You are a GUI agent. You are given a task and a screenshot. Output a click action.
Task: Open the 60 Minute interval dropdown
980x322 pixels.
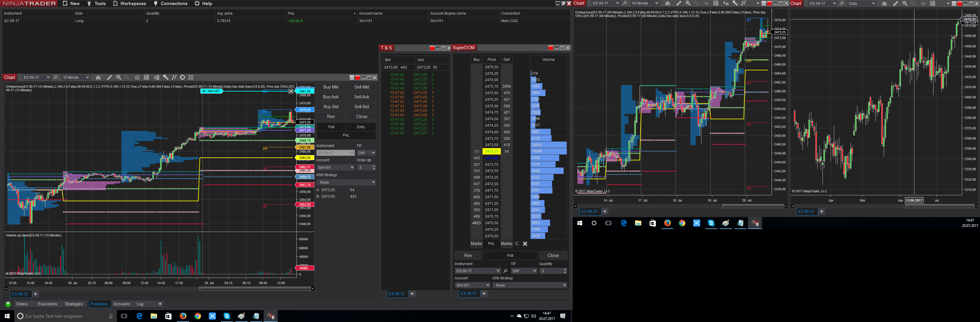[645, 3]
